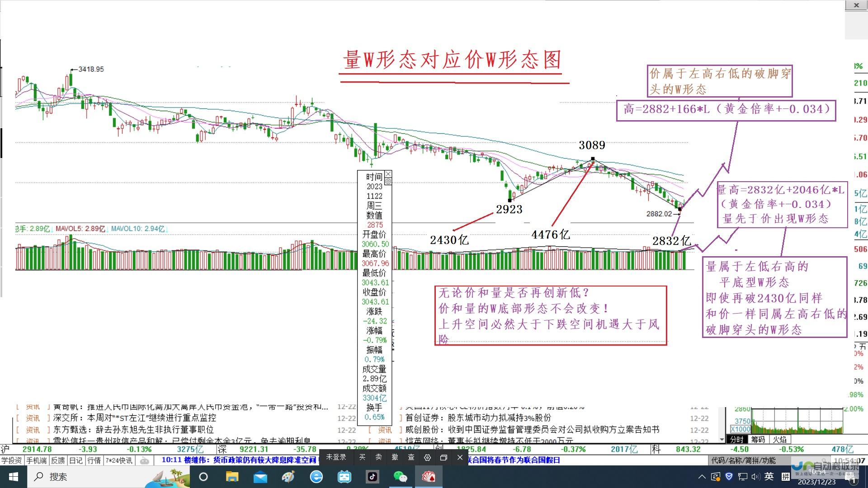Click the 卖 (sell) button in floating toolbar
This screenshot has width=868, height=488.
378,457
